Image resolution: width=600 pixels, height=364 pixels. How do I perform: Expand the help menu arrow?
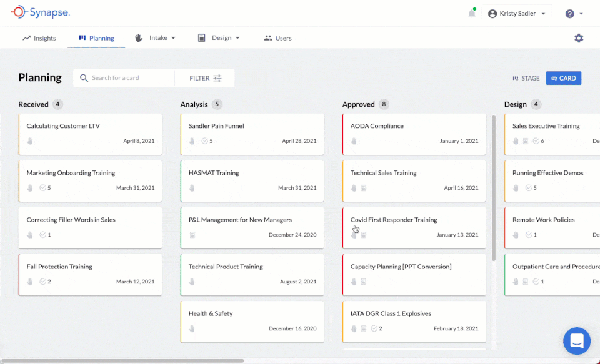pyautogui.click(x=581, y=14)
